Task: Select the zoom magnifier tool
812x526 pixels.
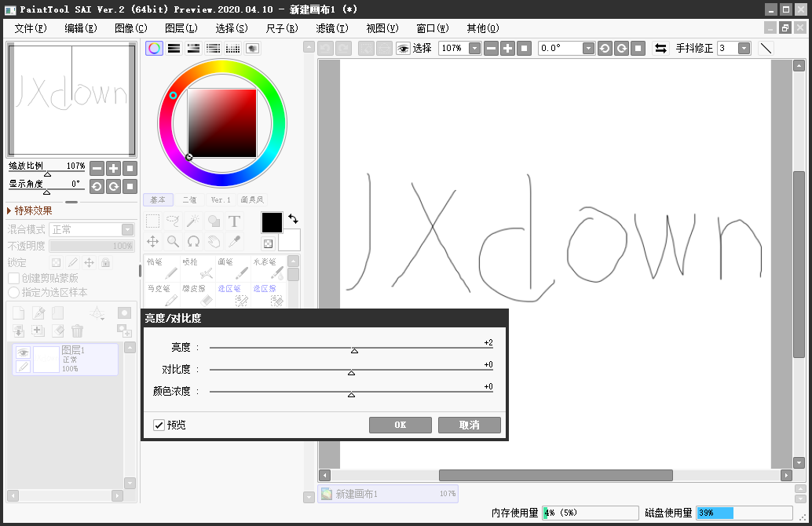Action: [173, 241]
